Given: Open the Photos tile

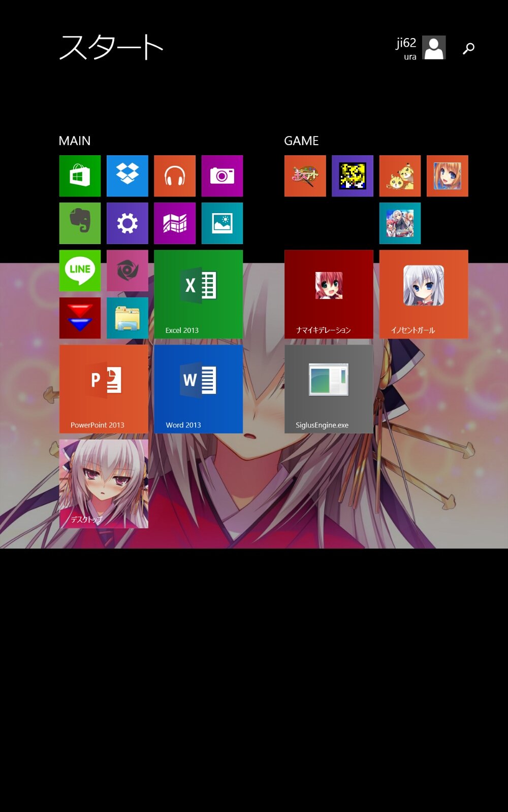Looking at the screenshot, I should coord(222,223).
